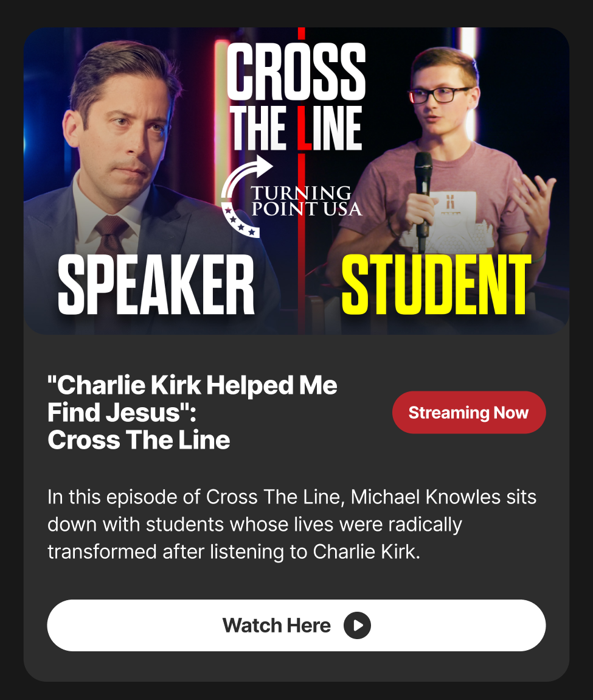
Task: Click the episode description paragraph
Action: click(x=292, y=525)
